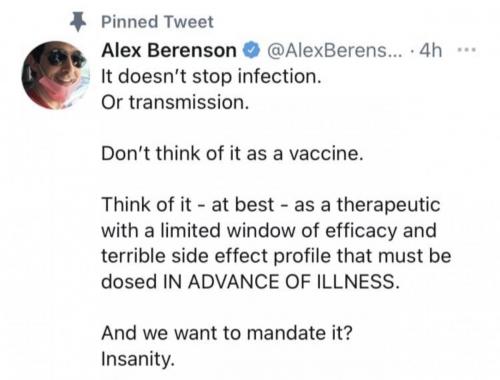The width and height of the screenshot is (500, 380).
Task: Open Alex Berenson's profile picture
Action: click(x=56, y=75)
